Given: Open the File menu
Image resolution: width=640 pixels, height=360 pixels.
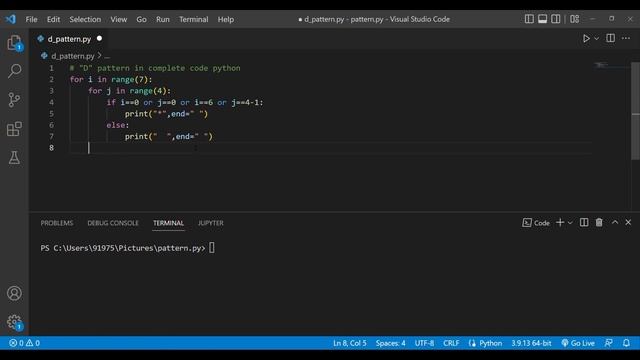Looking at the screenshot, I should click(31, 19).
